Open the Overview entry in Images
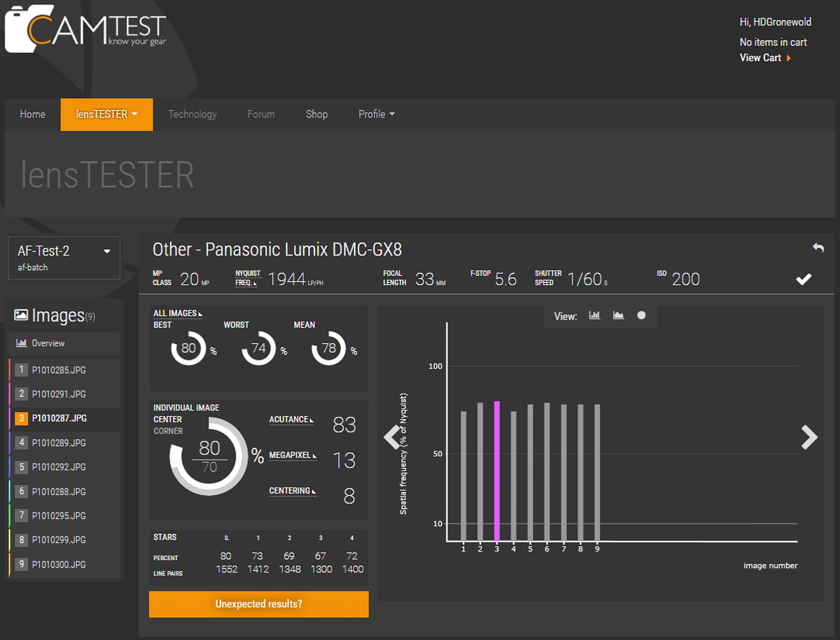 [x=64, y=343]
